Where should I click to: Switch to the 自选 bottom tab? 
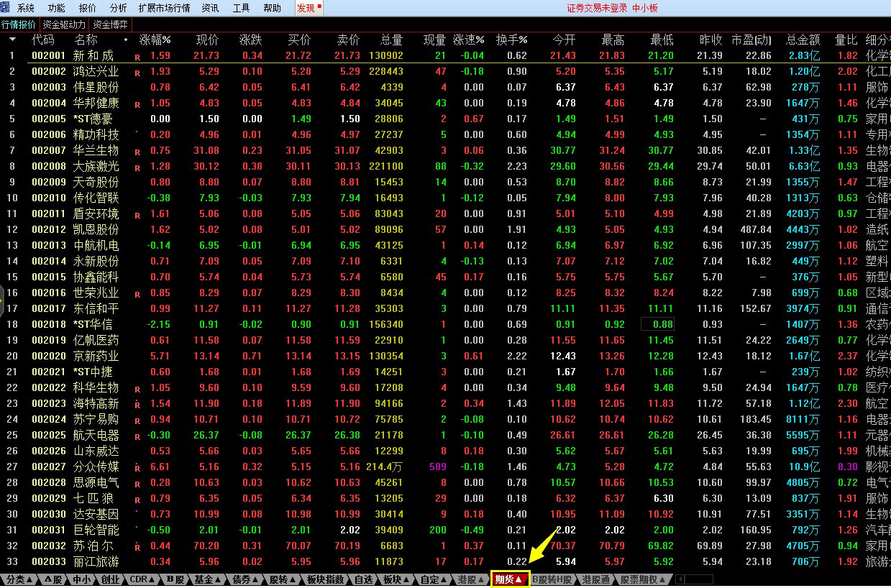tap(363, 579)
